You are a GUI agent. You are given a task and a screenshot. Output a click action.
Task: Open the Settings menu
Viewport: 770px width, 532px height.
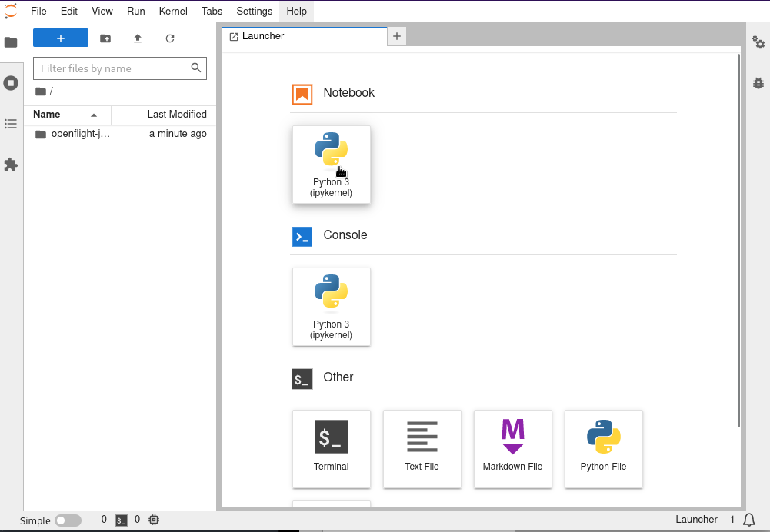[254, 11]
